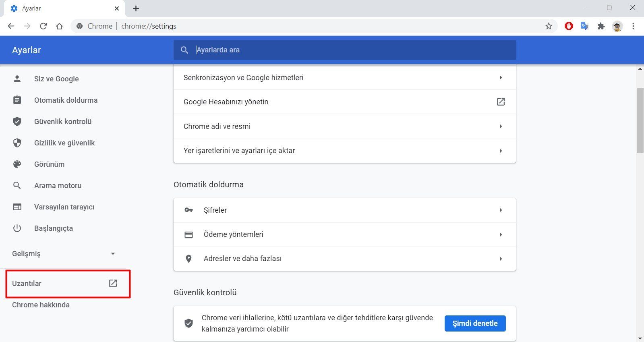The image size is (644, 342).
Task: Click the site info icon in address bar
Action: click(80, 26)
